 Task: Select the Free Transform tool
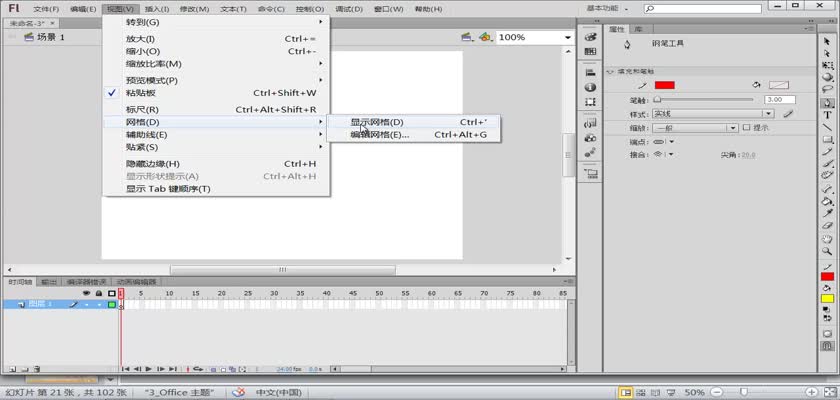(827, 65)
